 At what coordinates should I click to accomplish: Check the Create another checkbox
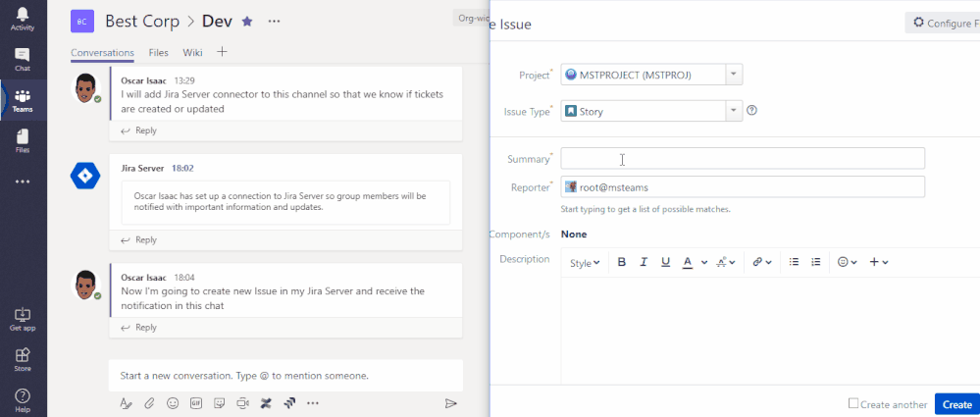tap(853, 404)
